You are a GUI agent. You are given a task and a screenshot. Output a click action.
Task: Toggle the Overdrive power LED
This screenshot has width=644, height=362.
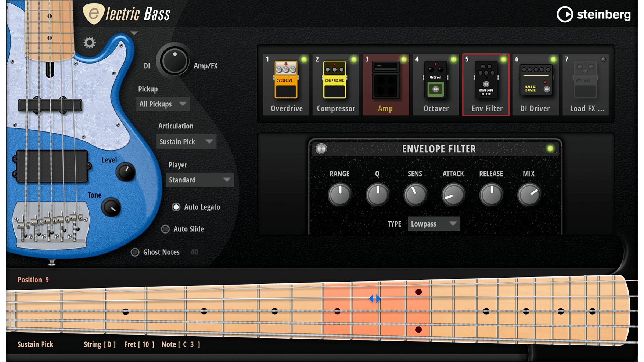[x=304, y=59]
